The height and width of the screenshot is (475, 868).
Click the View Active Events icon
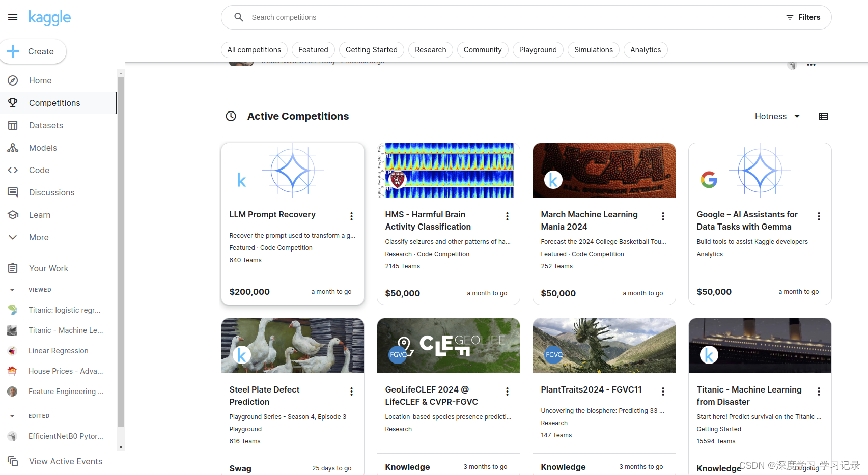coord(13,461)
